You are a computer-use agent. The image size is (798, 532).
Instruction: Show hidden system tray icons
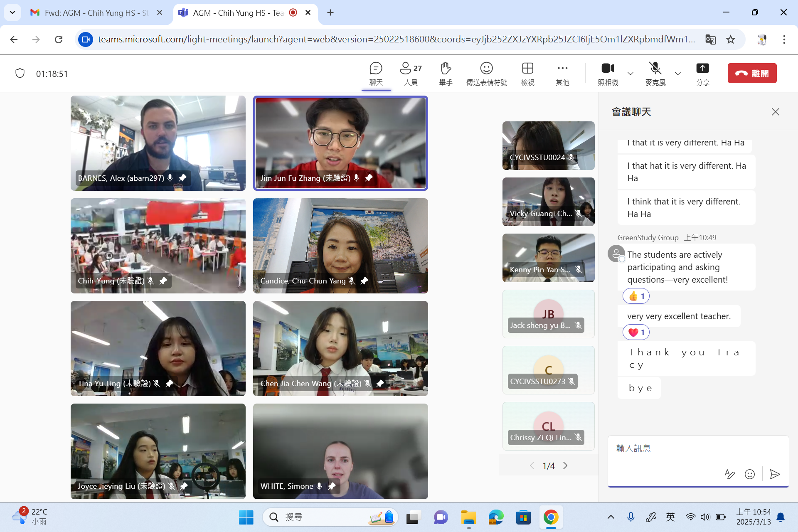point(611,517)
